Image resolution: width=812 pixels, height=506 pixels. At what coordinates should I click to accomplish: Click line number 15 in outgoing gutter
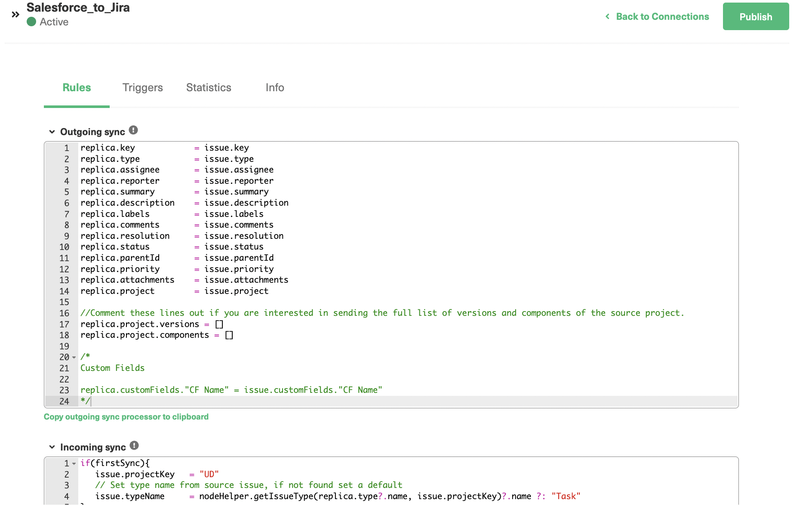[64, 302]
